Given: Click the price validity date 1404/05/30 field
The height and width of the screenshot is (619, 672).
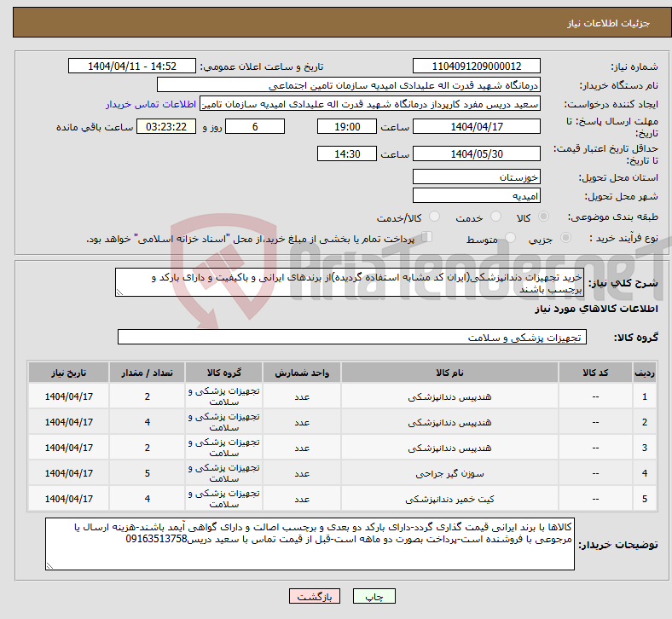Looking at the screenshot, I should [476, 153].
